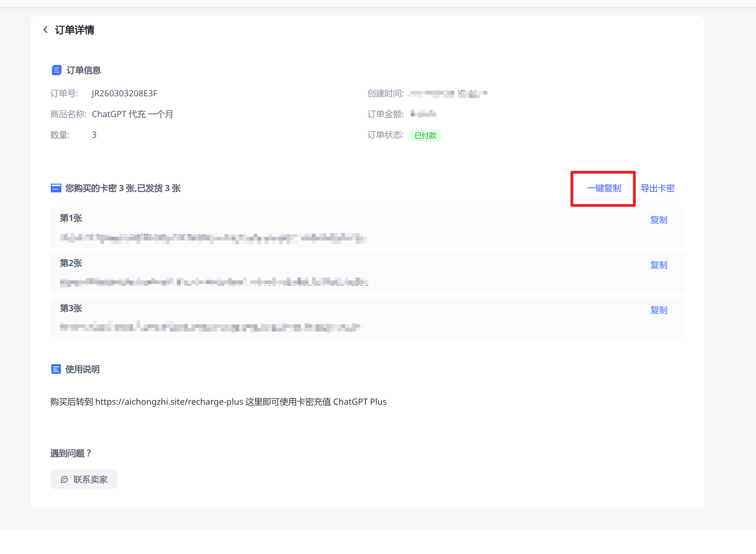Click the 已付款 status badge
This screenshot has height=554, width=756.
click(425, 136)
